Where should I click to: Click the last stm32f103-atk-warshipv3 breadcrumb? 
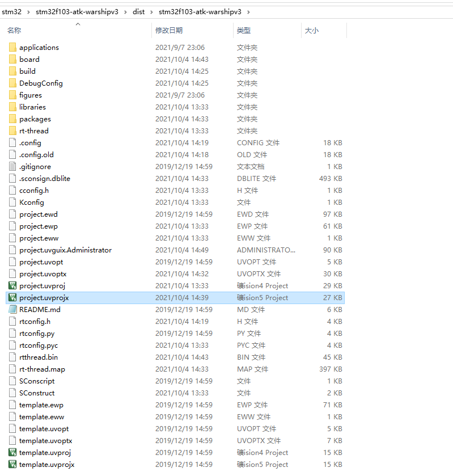(x=200, y=12)
